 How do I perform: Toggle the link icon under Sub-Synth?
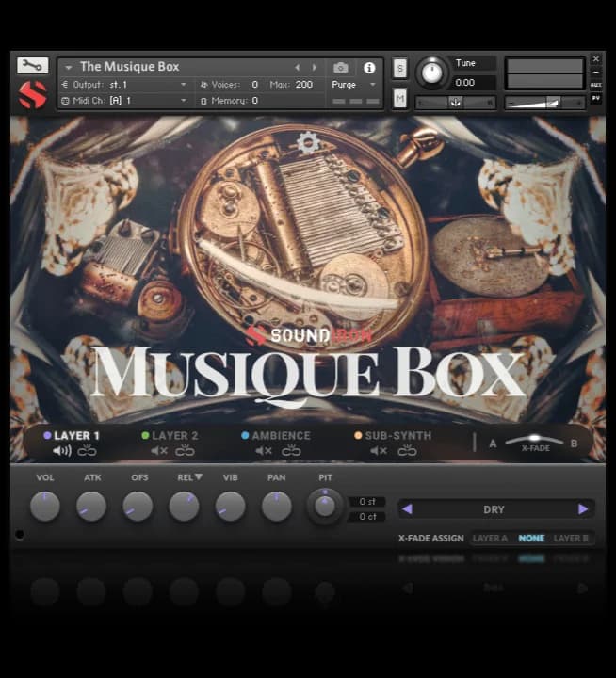[407, 450]
